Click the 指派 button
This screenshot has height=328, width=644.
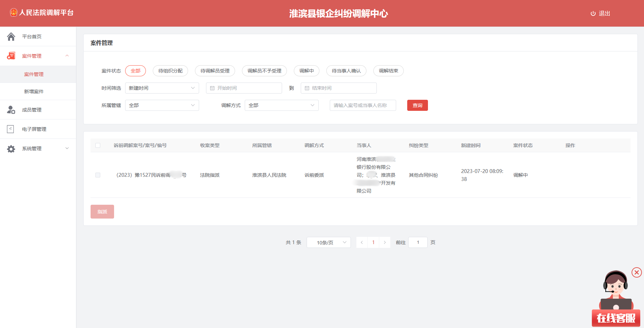click(x=102, y=212)
